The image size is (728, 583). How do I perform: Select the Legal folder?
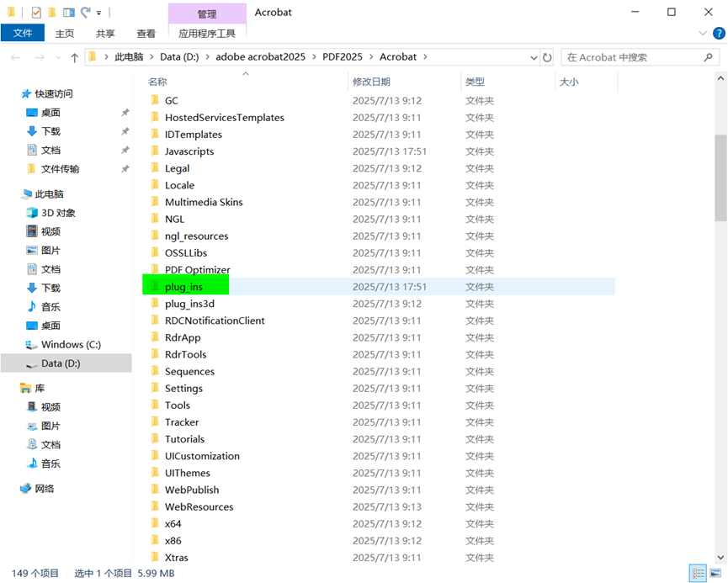pyautogui.click(x=178, y=168)
